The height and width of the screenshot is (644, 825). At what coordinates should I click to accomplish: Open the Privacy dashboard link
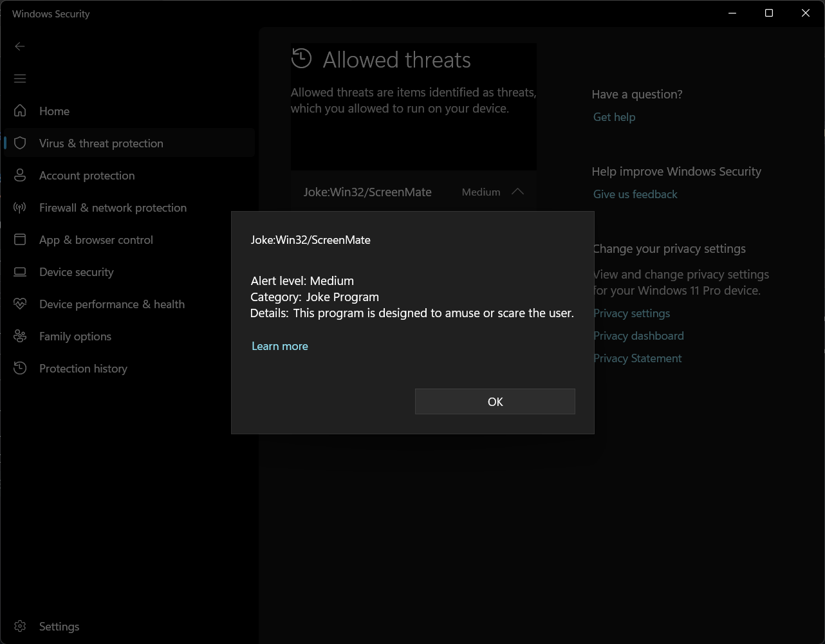pos(638,336)
